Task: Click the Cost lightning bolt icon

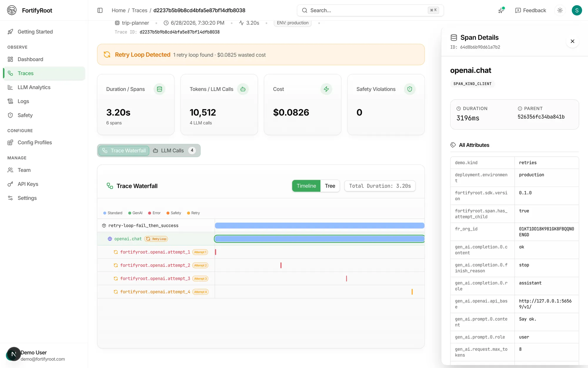Action: point(326,89)
